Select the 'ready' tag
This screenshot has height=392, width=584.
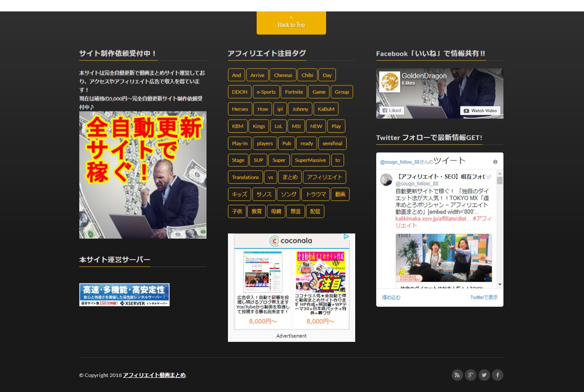(x=307, y=143)
